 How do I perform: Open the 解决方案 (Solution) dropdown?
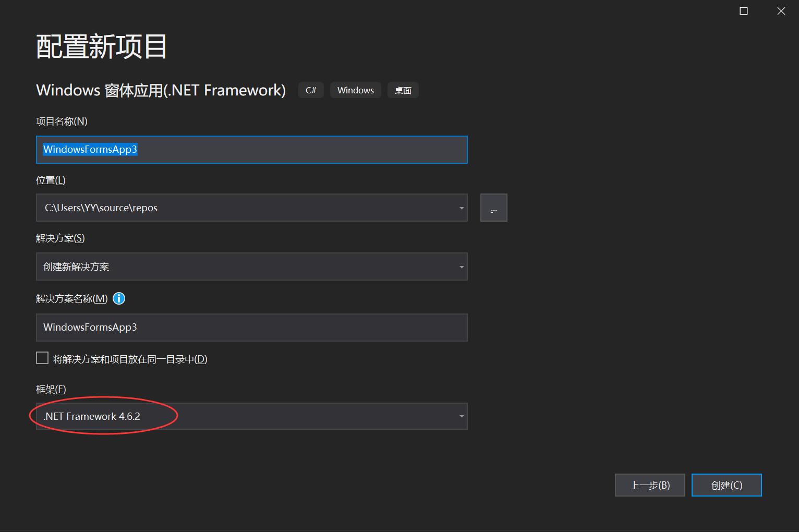tap(461, 267)
